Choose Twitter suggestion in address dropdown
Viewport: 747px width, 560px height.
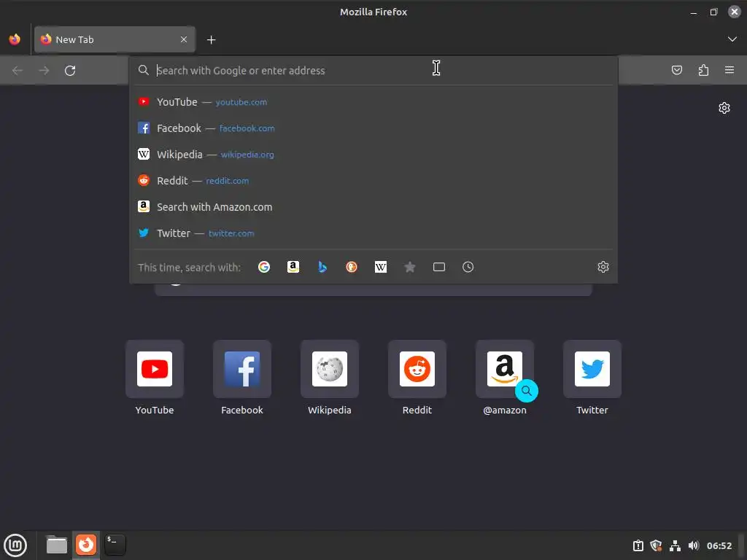pyautogui.click(x=373, y=233)
